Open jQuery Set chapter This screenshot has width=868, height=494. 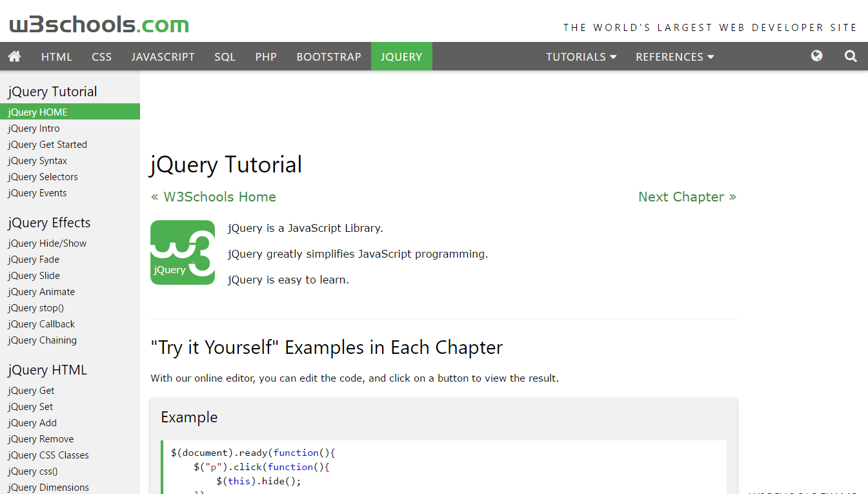(x=70, y=406)
